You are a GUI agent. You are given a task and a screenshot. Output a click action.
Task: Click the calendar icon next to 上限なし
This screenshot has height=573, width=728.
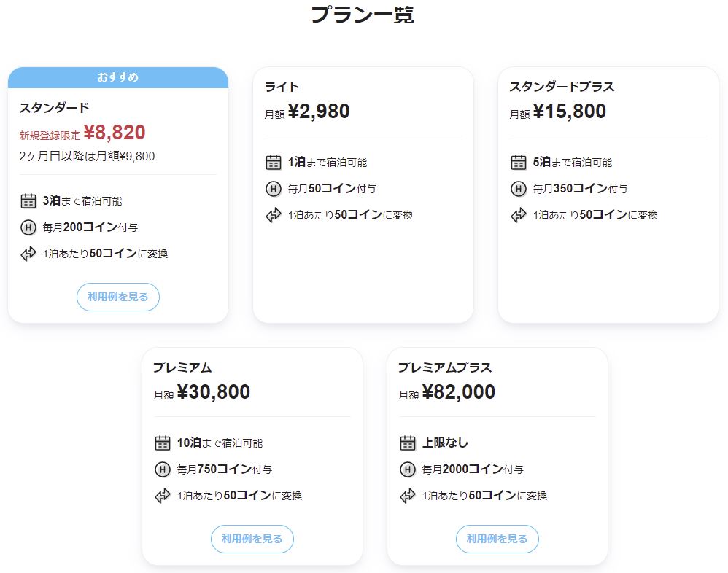408,443
